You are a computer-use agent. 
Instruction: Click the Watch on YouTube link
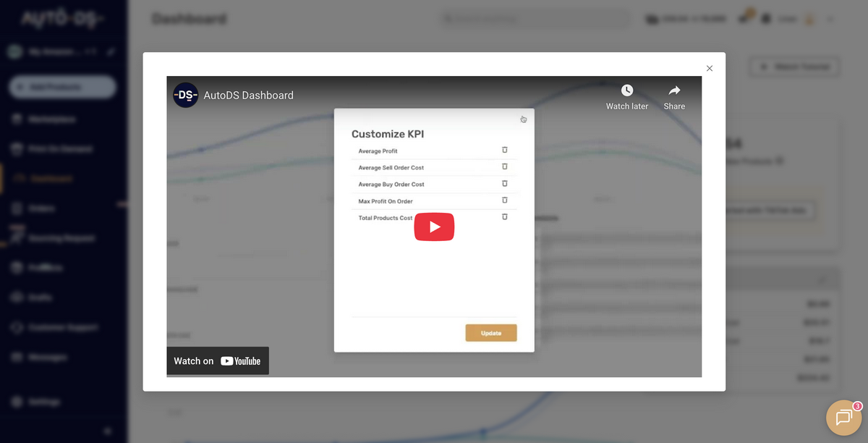click(217, 360)
